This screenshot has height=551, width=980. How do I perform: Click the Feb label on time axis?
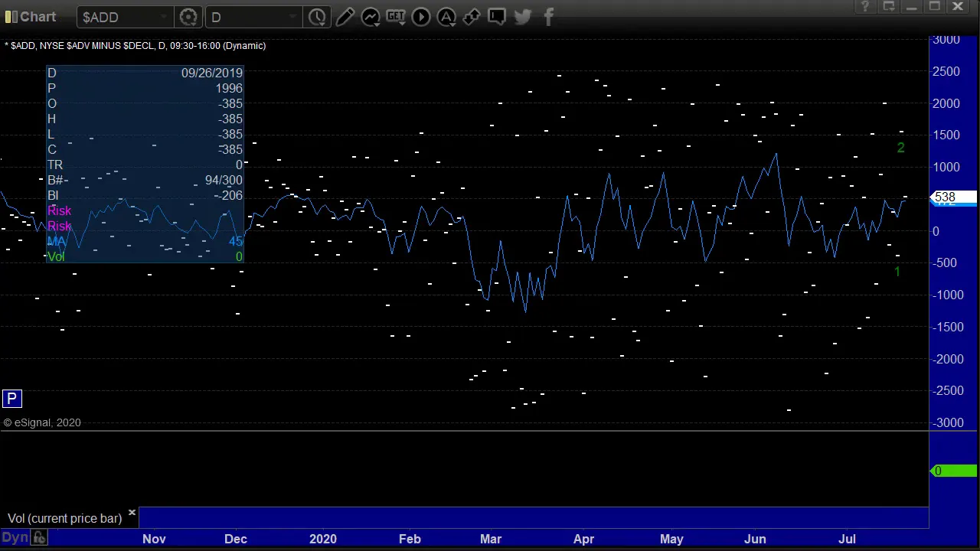(410, 539)
